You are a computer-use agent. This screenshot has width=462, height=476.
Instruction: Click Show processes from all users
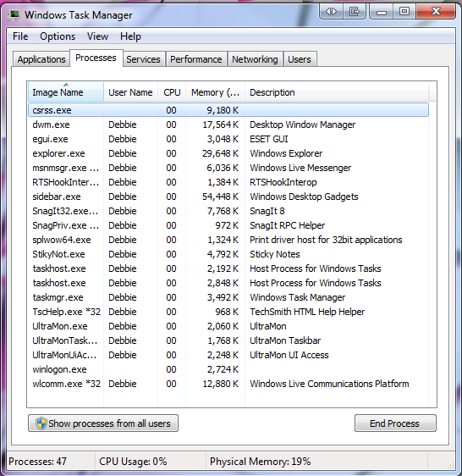[103, 423]
